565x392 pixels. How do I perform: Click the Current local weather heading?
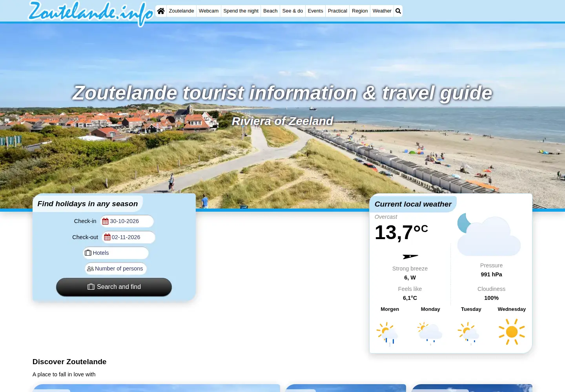[413, 204]
